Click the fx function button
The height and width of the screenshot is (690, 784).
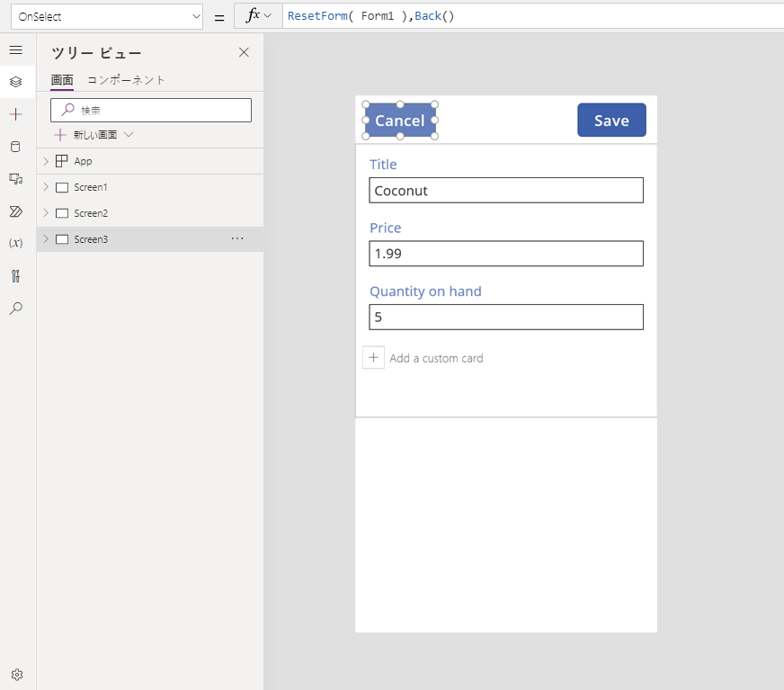point(258,16)
